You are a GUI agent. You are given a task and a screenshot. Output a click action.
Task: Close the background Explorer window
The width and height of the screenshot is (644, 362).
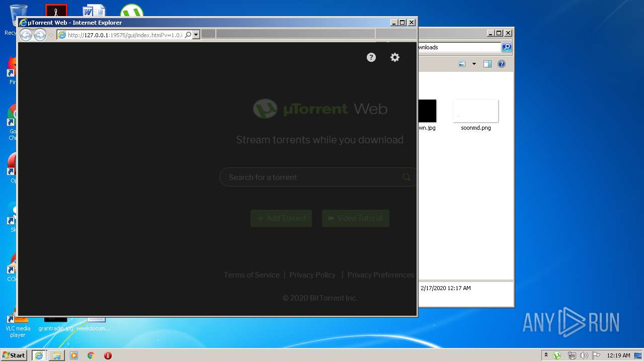tap(508, 33)
